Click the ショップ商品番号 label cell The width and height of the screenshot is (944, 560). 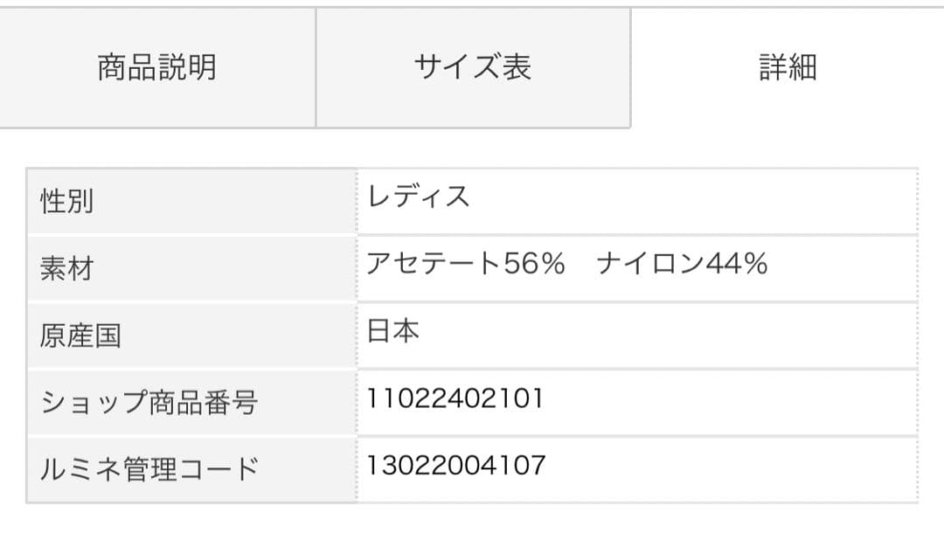pos(149,403)
